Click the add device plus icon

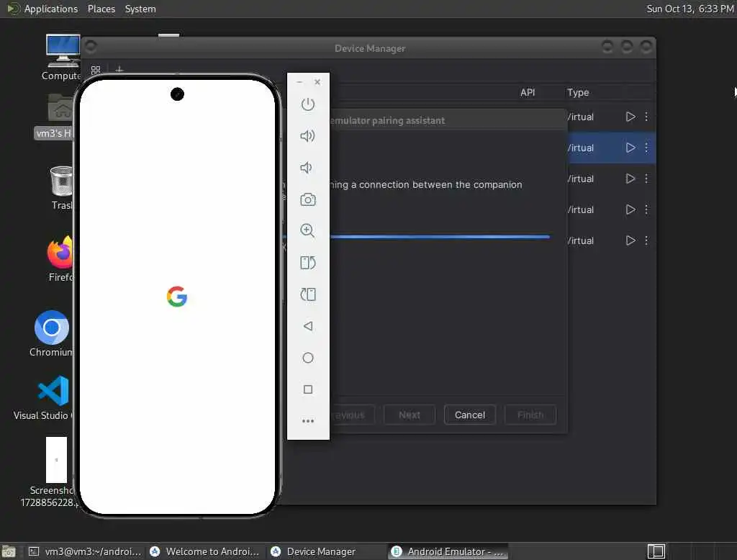119,70
